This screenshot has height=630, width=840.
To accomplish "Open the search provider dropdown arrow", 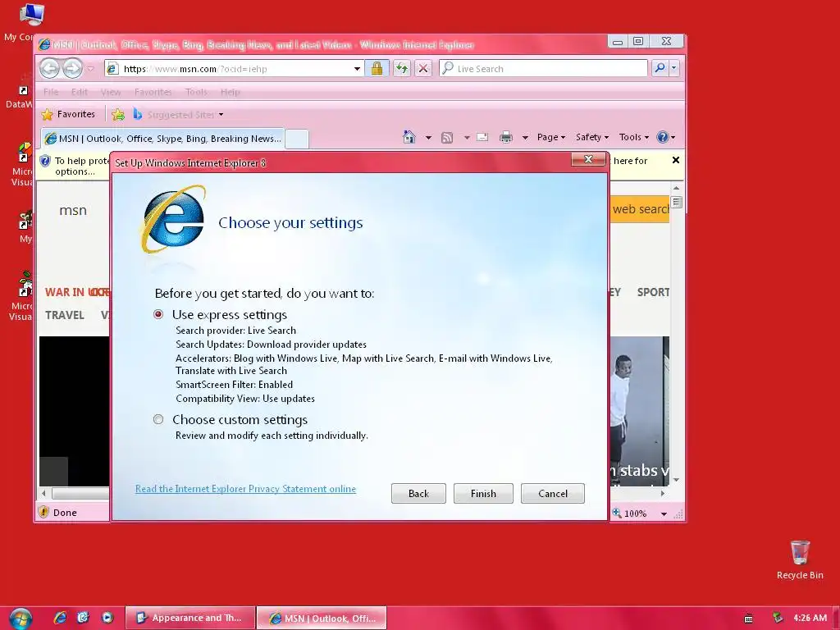I will pyautogui.click(x=674, y=67).
